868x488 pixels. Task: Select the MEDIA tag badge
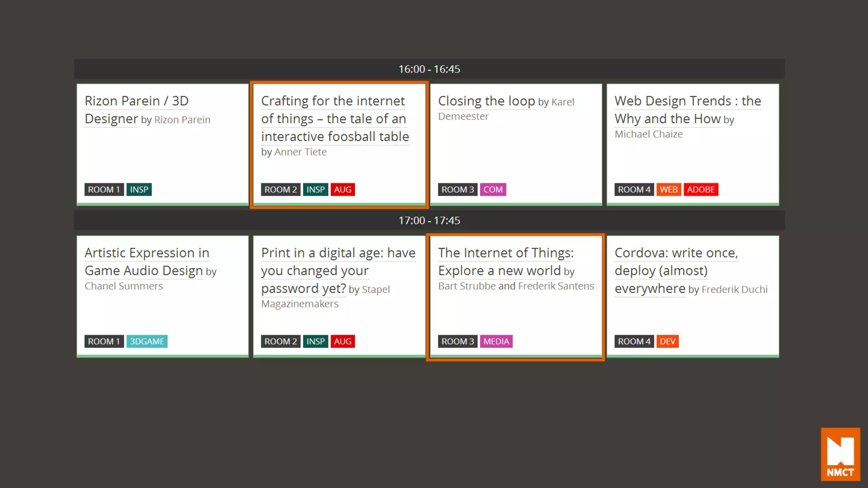pyautogui.click(x=496, y=341)
